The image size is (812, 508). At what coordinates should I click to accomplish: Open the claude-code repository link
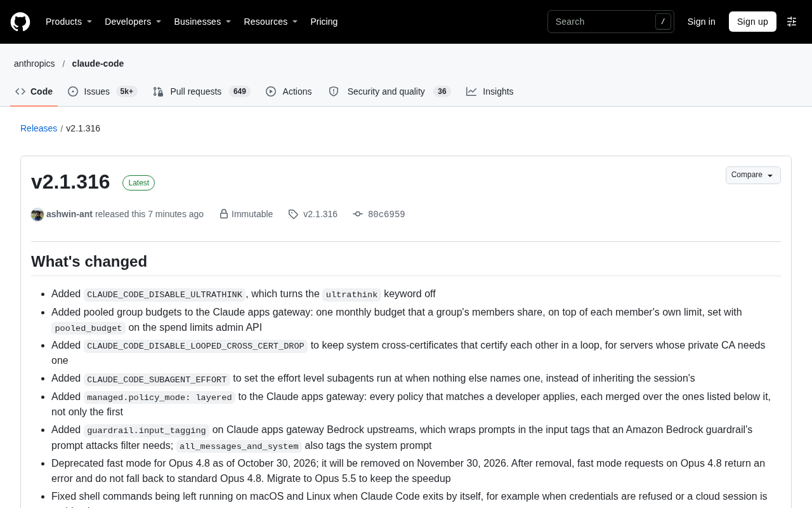point(98,63)
